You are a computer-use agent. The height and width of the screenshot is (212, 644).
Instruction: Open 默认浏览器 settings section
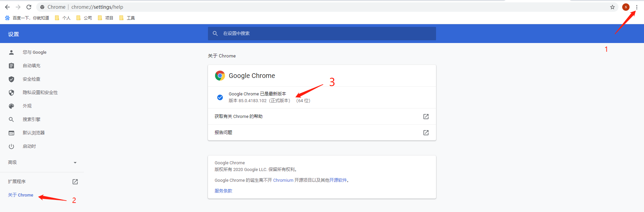[34, 133]
